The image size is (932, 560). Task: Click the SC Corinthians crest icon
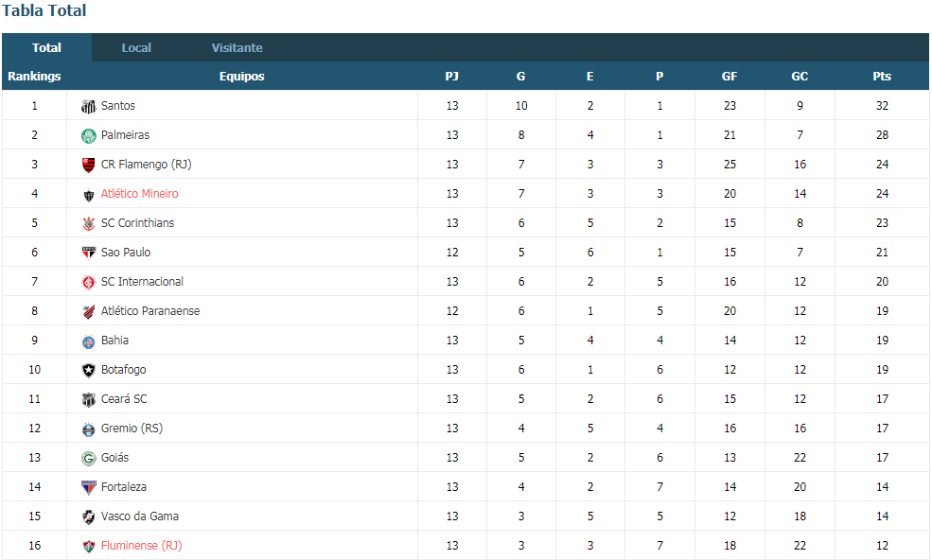(89, 223)
